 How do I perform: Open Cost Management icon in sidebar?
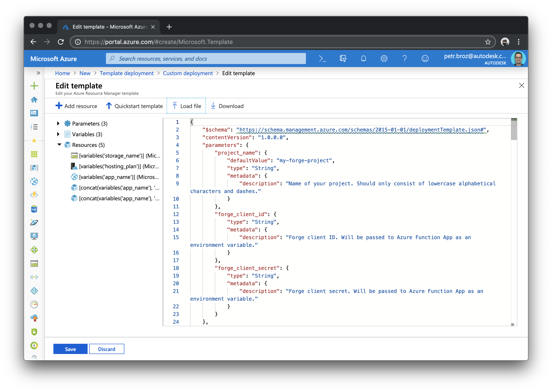pos(34,346)
